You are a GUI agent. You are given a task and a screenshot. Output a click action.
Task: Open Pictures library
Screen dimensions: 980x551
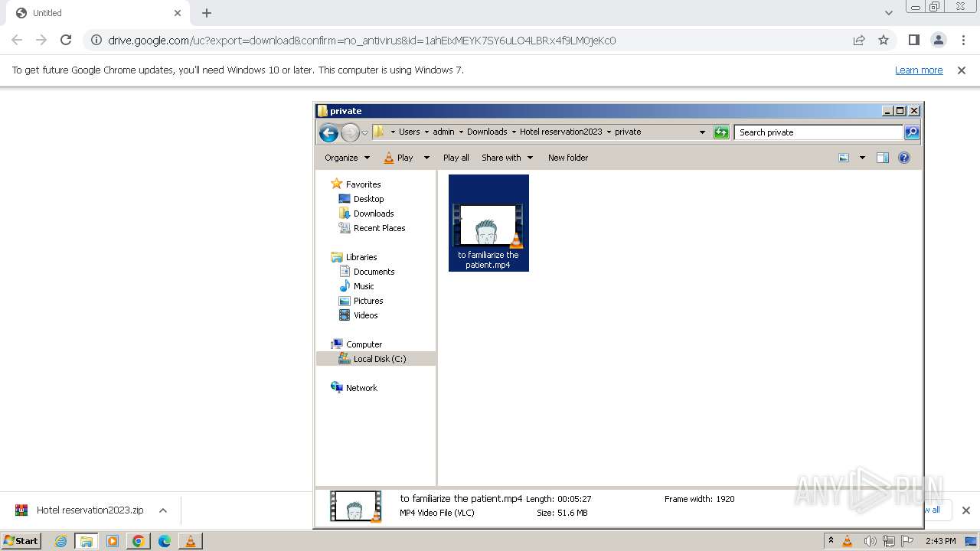[x=368, y=301]
